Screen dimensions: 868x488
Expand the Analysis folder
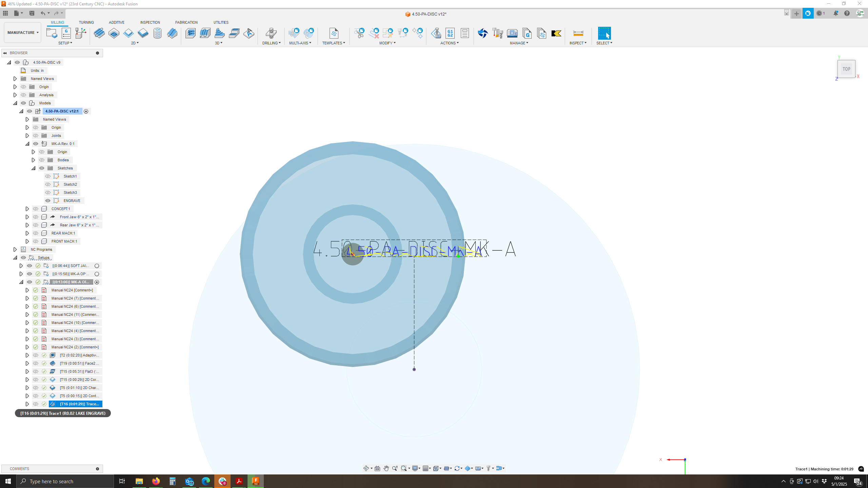(15, 95)
